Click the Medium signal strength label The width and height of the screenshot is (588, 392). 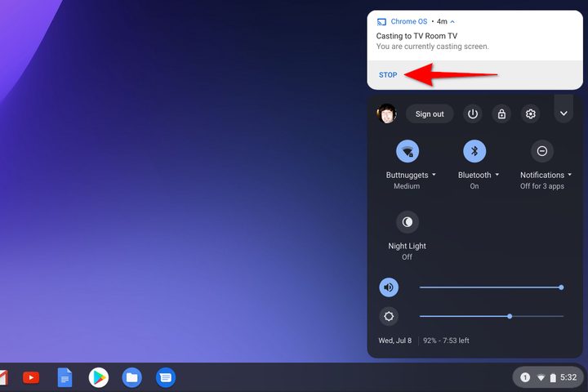pos(407,186)
